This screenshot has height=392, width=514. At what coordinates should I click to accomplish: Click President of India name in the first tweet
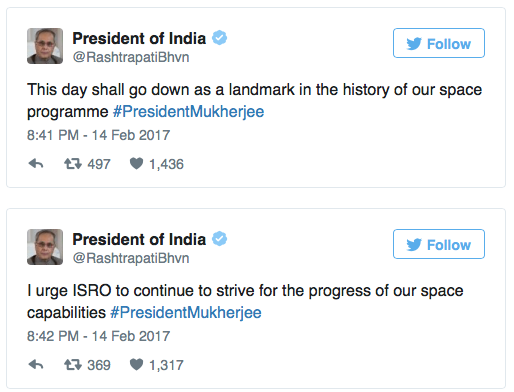[139, 38]
